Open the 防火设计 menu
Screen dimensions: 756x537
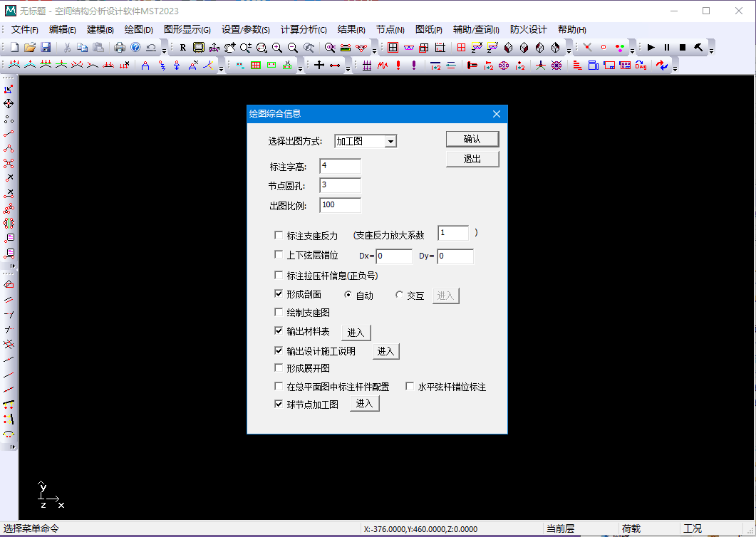click(x=528, y=30)
